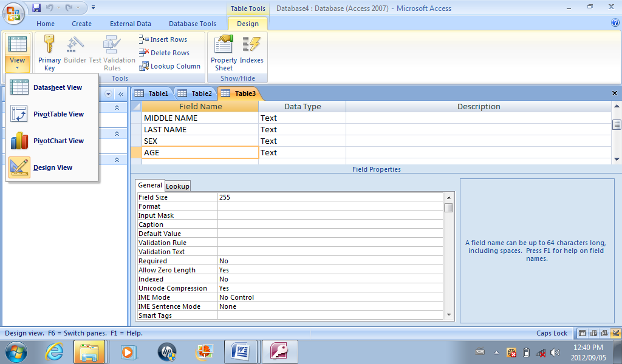
Task: Click the Insert Rows command
Action: click(x=163, y=39)
